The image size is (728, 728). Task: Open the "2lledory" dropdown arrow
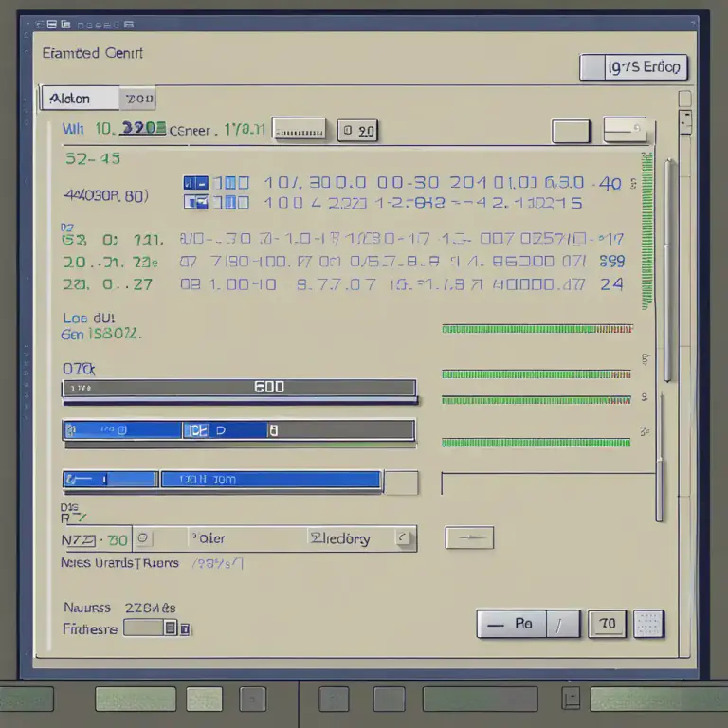[x=405, y=538]
